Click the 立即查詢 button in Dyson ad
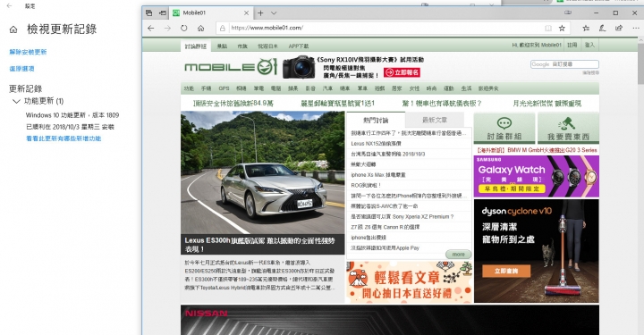 506,271
